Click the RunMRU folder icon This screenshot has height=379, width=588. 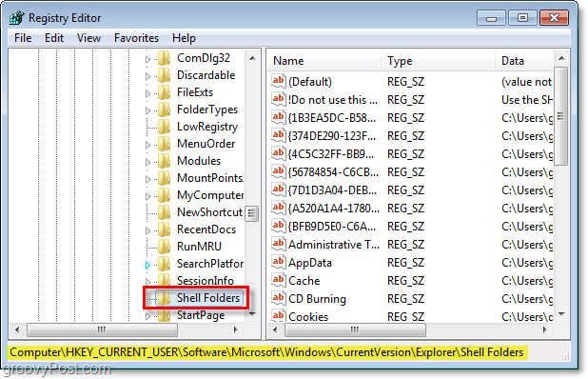click(x=164, y=247)
